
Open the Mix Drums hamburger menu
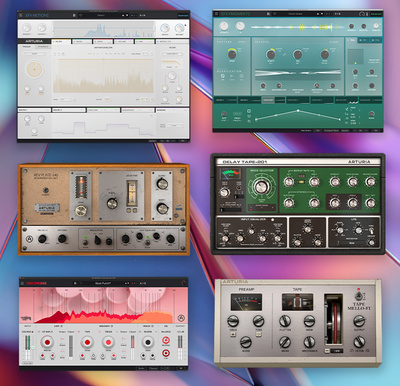(x=22, y=283)
